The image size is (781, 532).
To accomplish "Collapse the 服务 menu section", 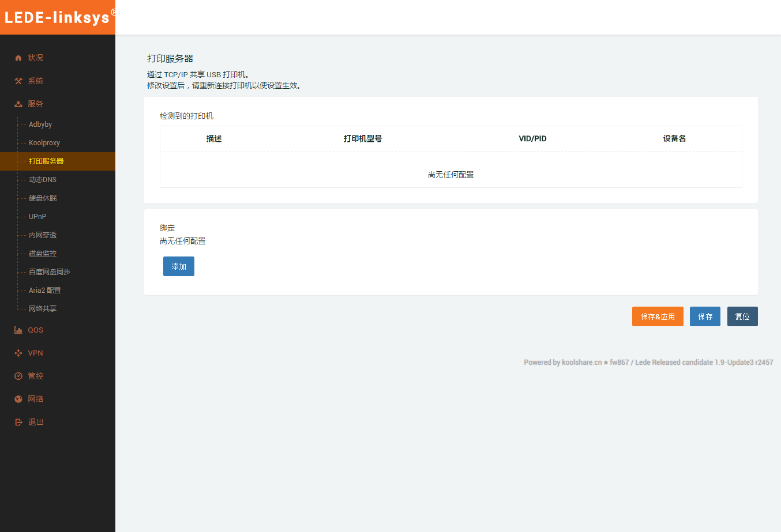I will [x=36, y=104].
